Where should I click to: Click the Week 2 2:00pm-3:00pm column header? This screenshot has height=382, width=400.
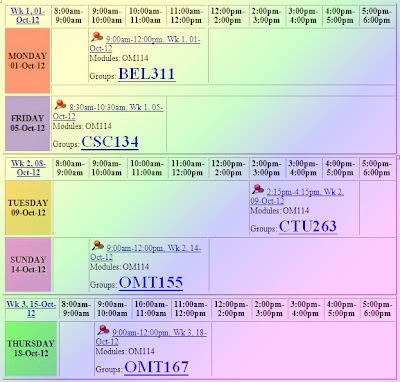(267, 168)
